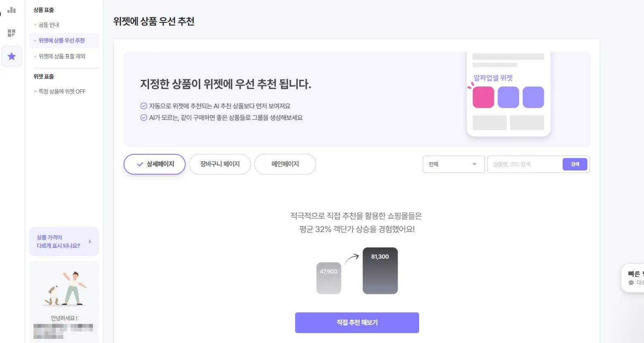Viewport: 644px width, 343px height.
Task: Click the 81,300 dark bar graphic
Action: 380,271
